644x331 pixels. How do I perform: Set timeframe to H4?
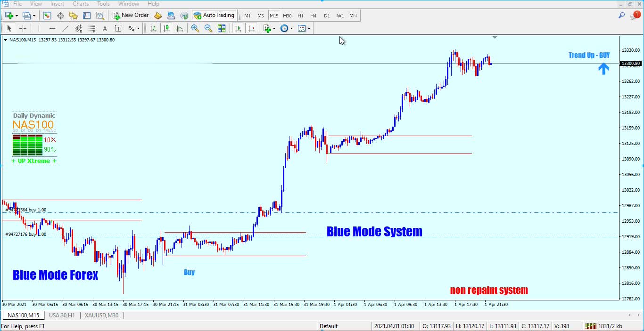coord(314,16)
